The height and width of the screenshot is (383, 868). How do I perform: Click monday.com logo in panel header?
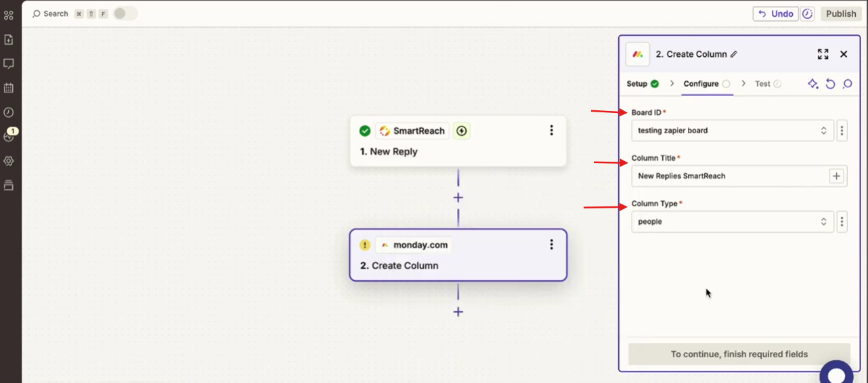tap(638, 54)
